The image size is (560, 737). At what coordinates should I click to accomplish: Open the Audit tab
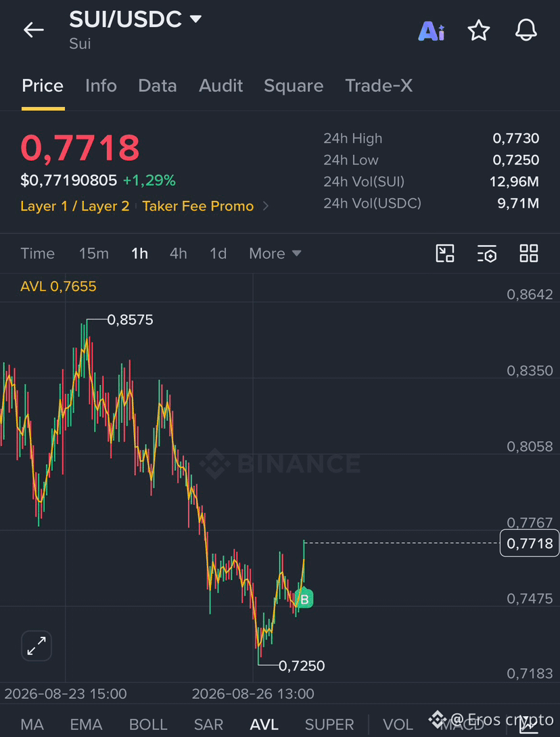click(x=220, y=85)
